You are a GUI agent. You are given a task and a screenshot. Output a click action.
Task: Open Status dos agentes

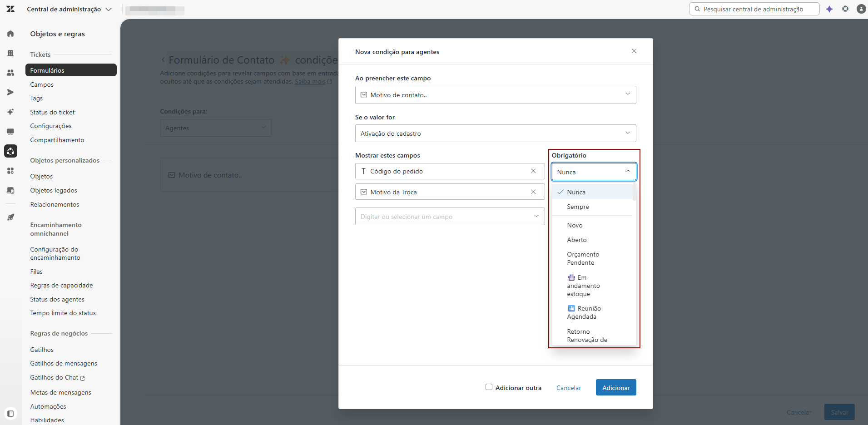(57, 299)
